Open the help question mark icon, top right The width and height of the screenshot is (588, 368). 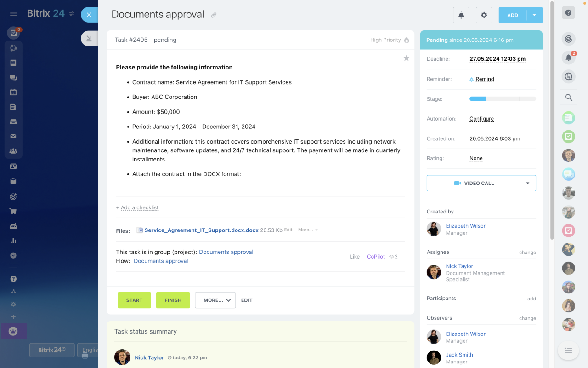pyautogui.click(x=568, y=13)
